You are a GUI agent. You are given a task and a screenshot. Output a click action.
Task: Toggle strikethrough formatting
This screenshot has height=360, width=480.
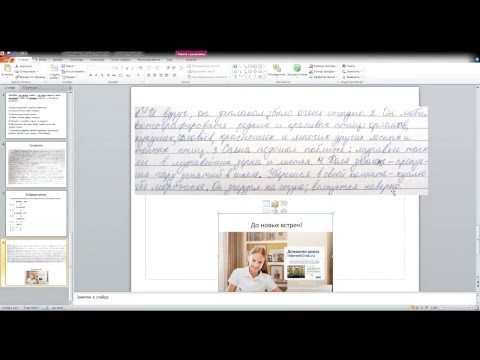coord(114,76)
